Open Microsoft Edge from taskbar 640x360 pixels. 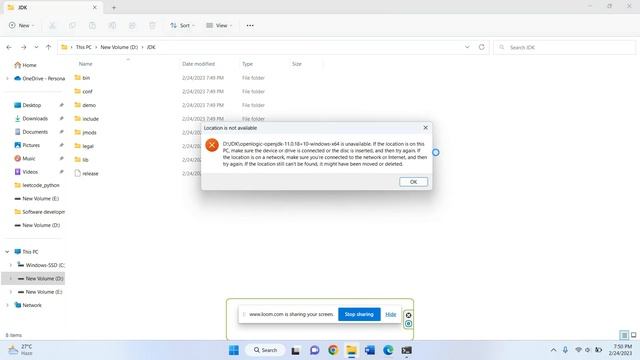click(x=388, y=350)
